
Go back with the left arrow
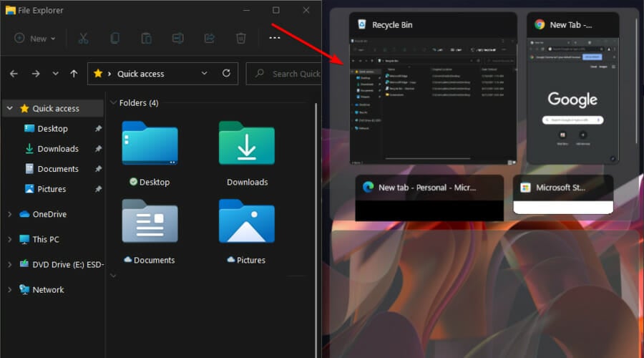tap(14, 74)
